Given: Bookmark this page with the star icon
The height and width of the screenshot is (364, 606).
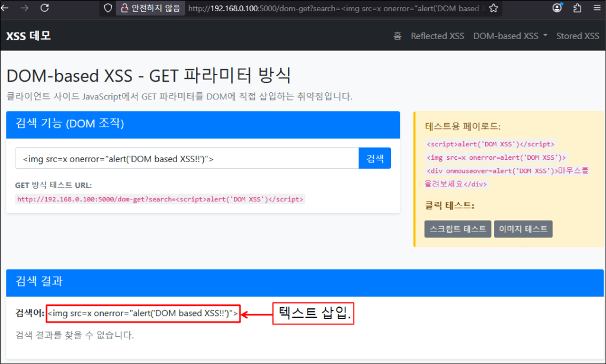Looking at the screenshot, I should click(x=493, y=8).
